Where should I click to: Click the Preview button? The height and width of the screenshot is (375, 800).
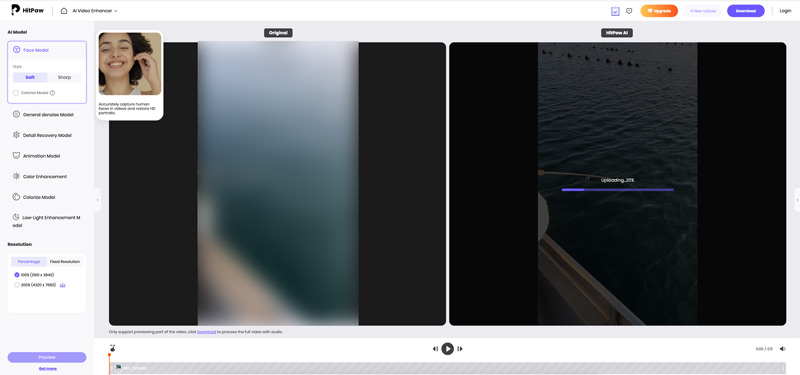coord(47,357)
